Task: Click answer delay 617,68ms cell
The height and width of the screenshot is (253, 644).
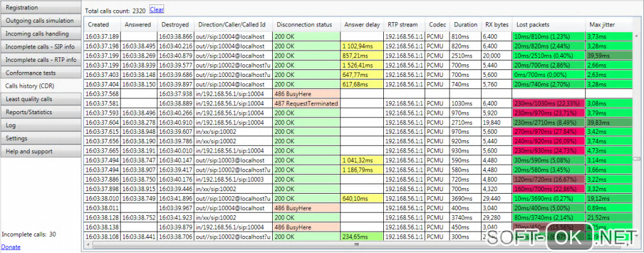Action: 362,84
